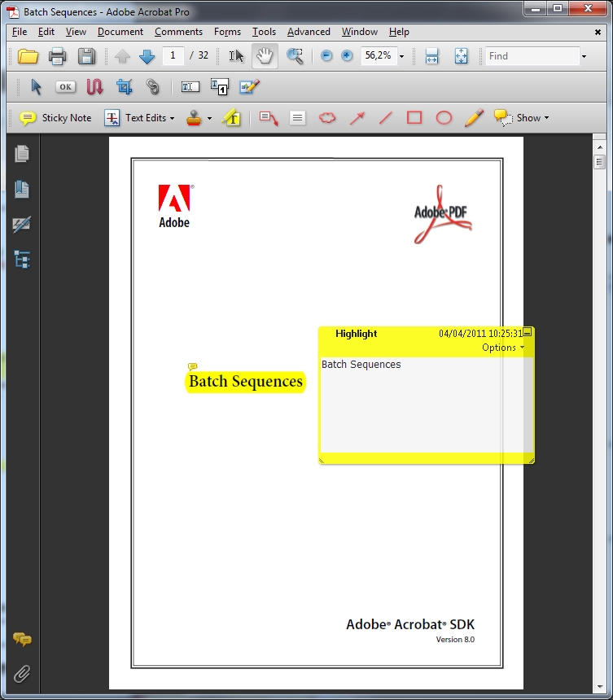The image size is (613, 700).
Task: Open the Edit menu
Action: click(46, 32)
